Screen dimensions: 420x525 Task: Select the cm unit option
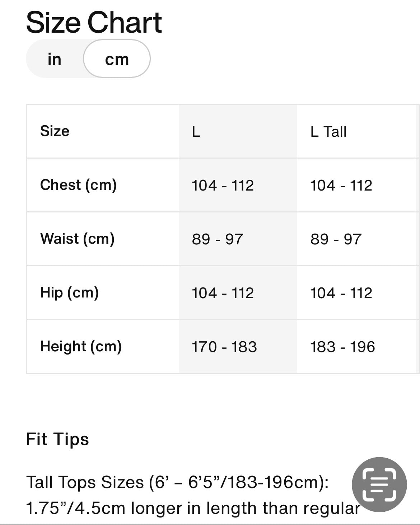tap(117, 59)
